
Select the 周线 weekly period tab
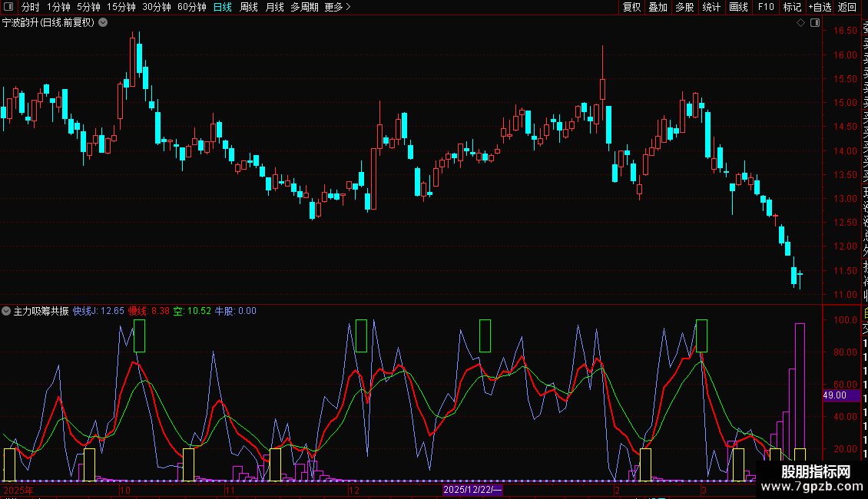[249, 7]
